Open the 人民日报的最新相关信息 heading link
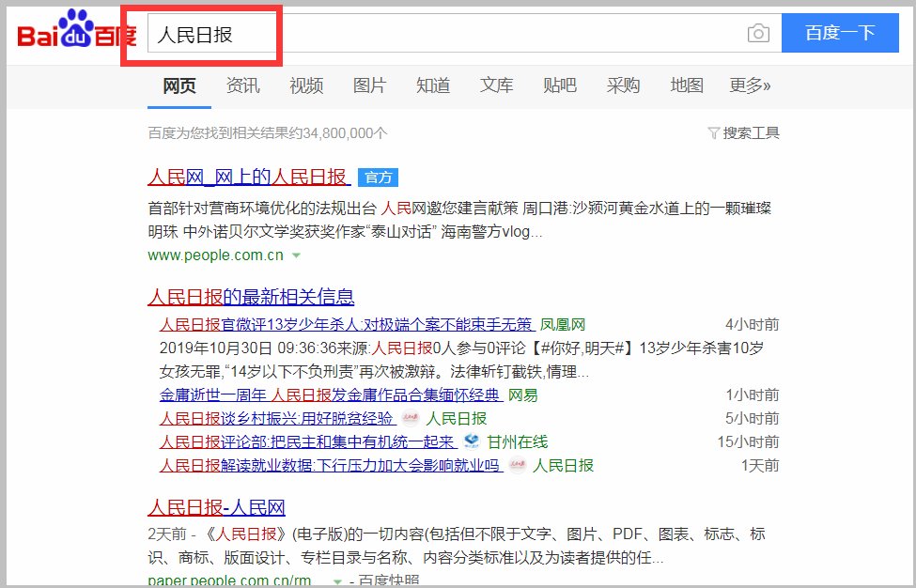The image size is (916, 588). coord(251,298)
